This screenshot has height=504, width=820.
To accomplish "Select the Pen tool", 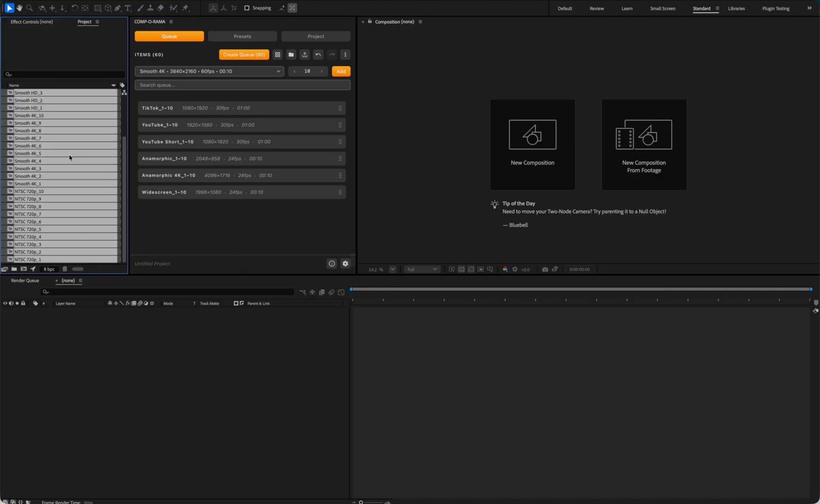I will [x=117, y=8].
